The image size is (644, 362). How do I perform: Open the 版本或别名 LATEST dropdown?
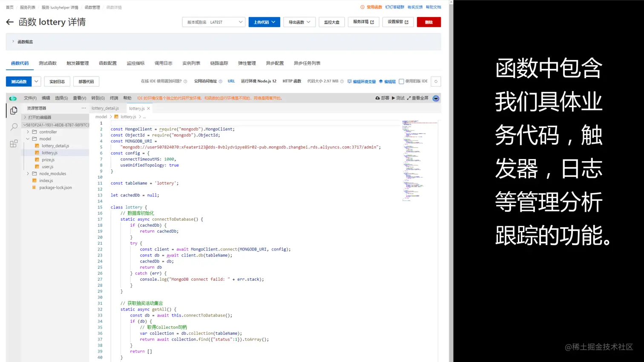coord(213,22)
